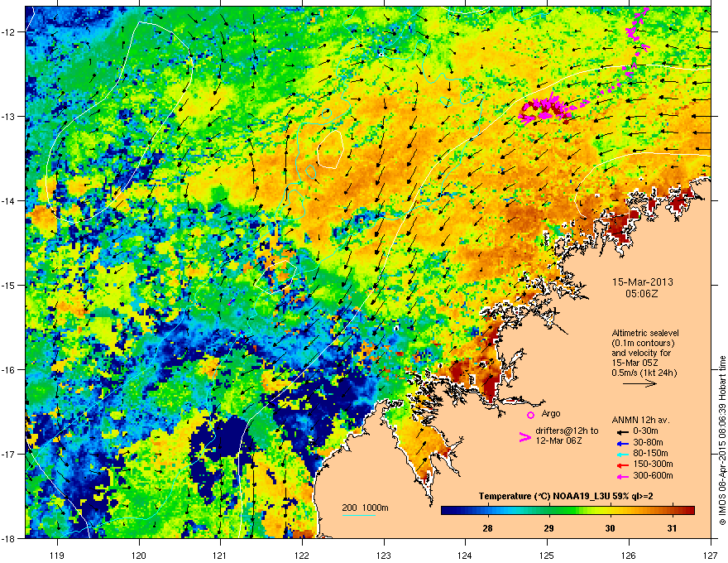Click the 28 label under the color bar

[487, 528]
